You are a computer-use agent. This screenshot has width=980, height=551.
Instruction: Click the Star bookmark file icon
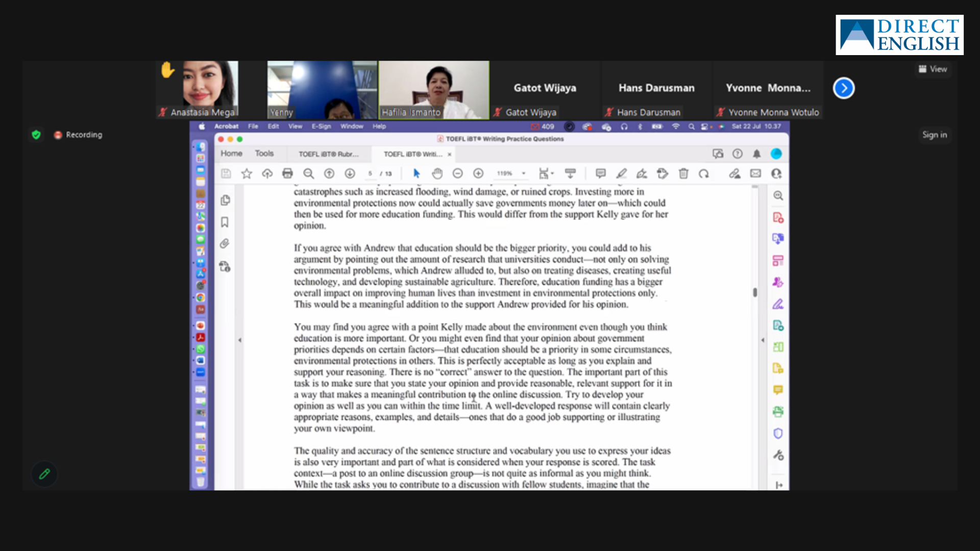[x=247, y=173]
